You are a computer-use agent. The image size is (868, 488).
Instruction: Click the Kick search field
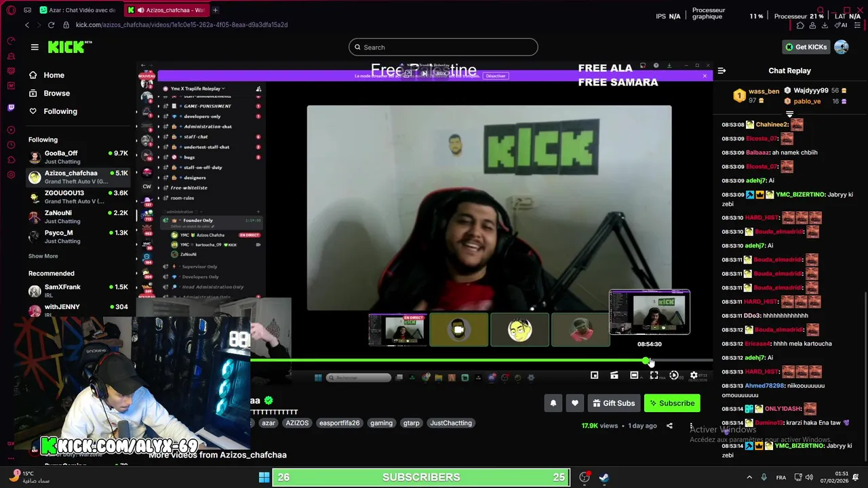point(443,47)
